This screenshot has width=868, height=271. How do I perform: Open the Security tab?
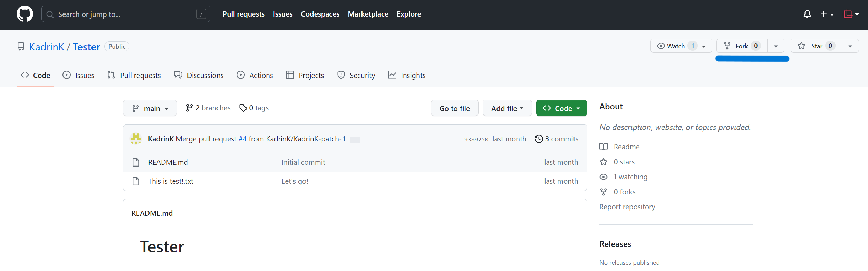pos(356,75)
